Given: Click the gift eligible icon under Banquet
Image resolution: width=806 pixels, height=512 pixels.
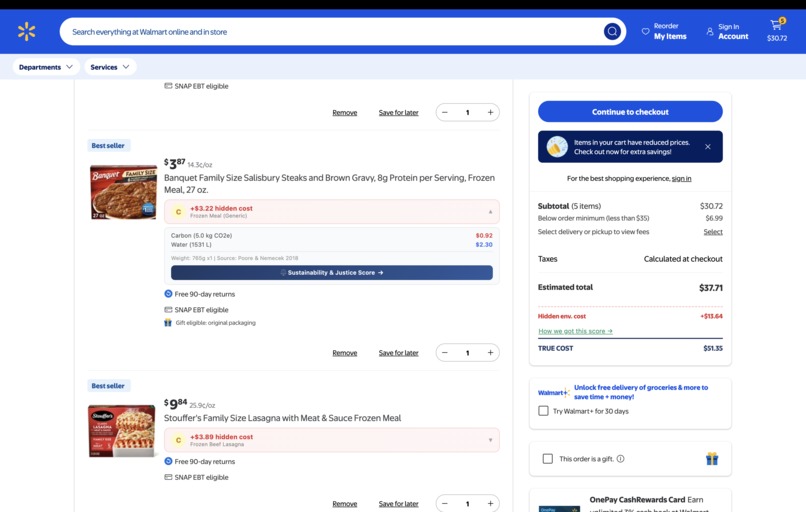Looking at the screenshot, I should pos(168,323).
